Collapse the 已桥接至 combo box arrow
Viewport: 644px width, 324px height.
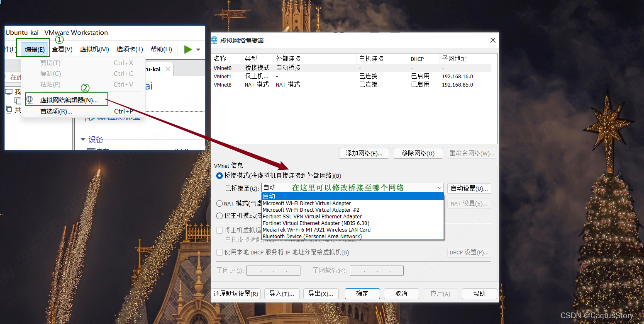(439, 188)
